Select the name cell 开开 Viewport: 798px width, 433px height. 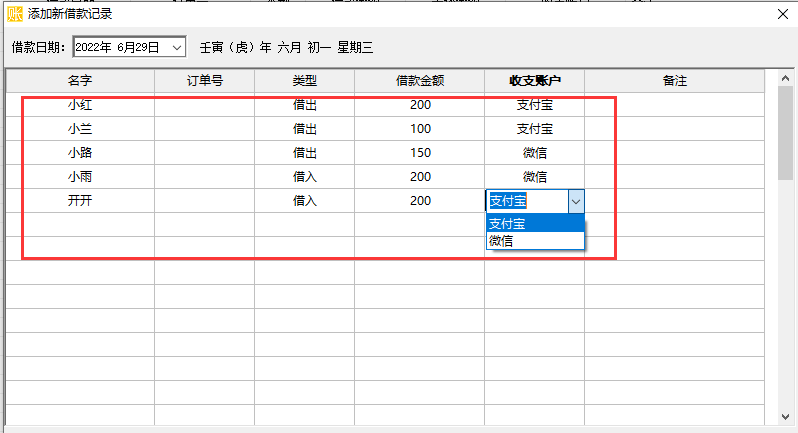[80, 200]
